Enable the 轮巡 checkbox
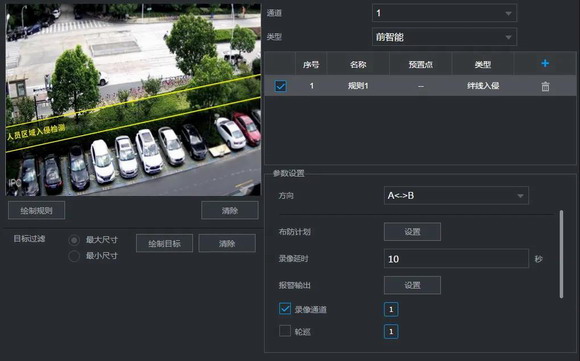This screenshot has width=580, height=361. click(x=285, y=331)
